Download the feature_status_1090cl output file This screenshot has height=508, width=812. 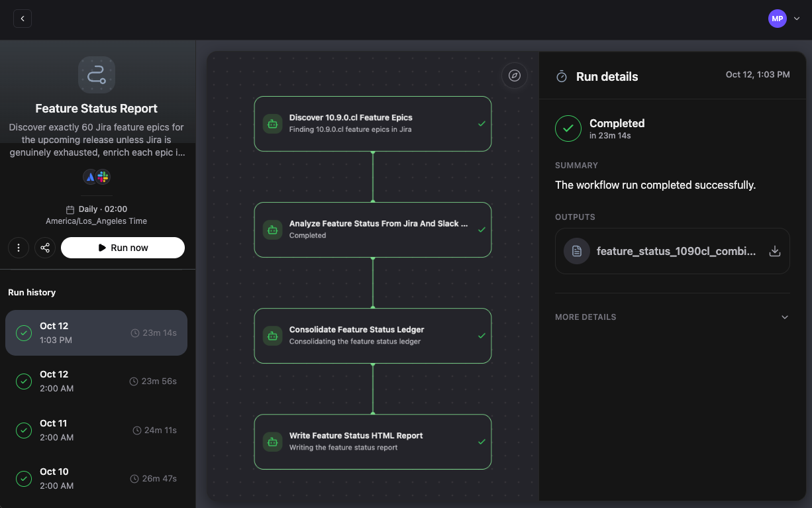tap(774, 251)
